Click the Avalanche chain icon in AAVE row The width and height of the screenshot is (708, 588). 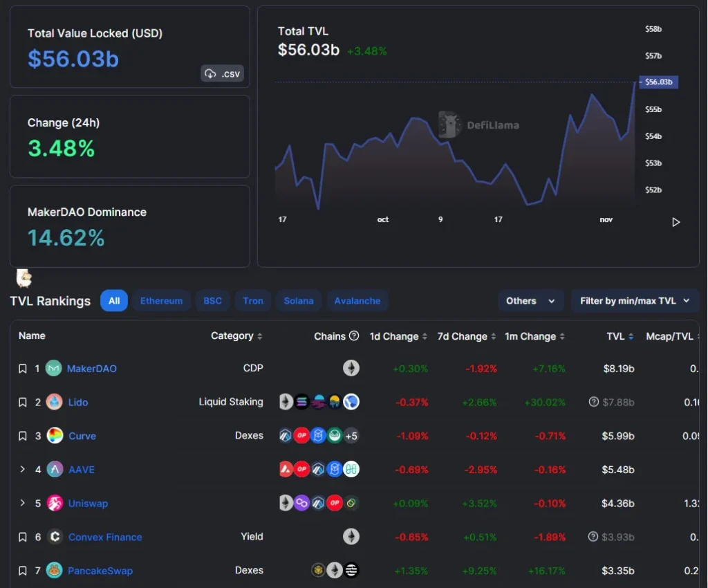click(x=286, y=469)
